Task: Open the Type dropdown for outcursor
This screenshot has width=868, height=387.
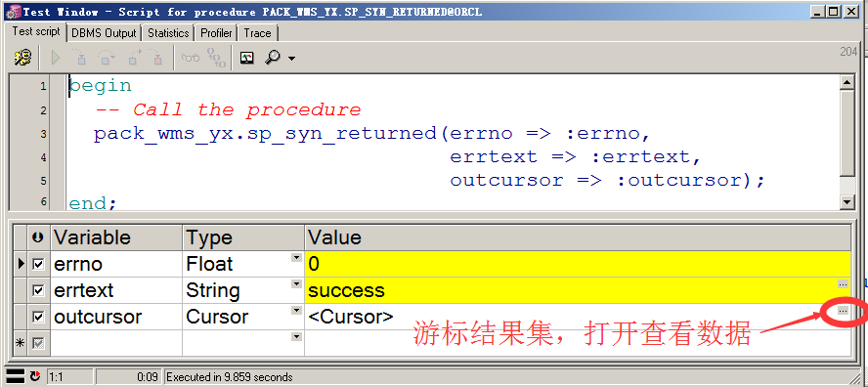Action: pyautogui.click(x=297, y=311)
